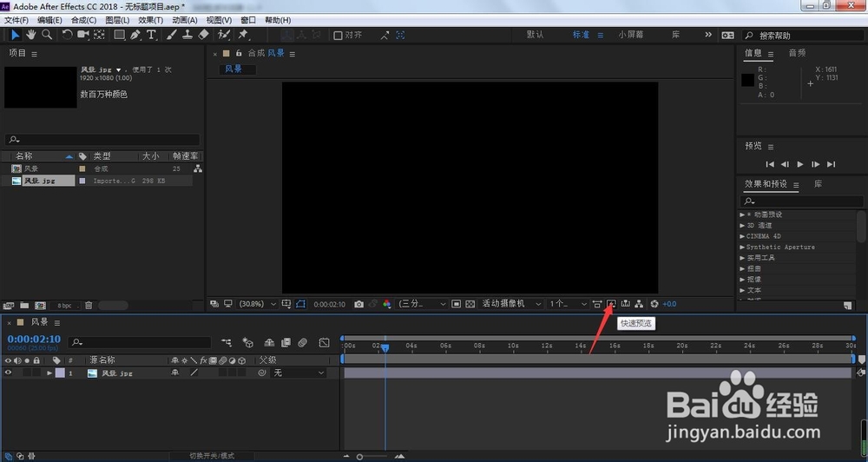868x462 pixels.
Task: Select the Rotation tool
Action: [x=67, y=35]
